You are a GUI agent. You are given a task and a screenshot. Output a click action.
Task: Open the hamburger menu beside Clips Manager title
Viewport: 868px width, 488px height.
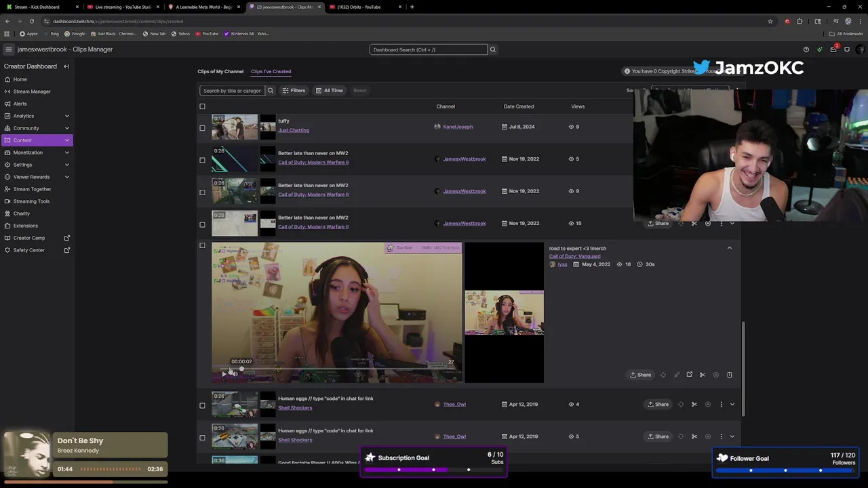click(8, 49)
